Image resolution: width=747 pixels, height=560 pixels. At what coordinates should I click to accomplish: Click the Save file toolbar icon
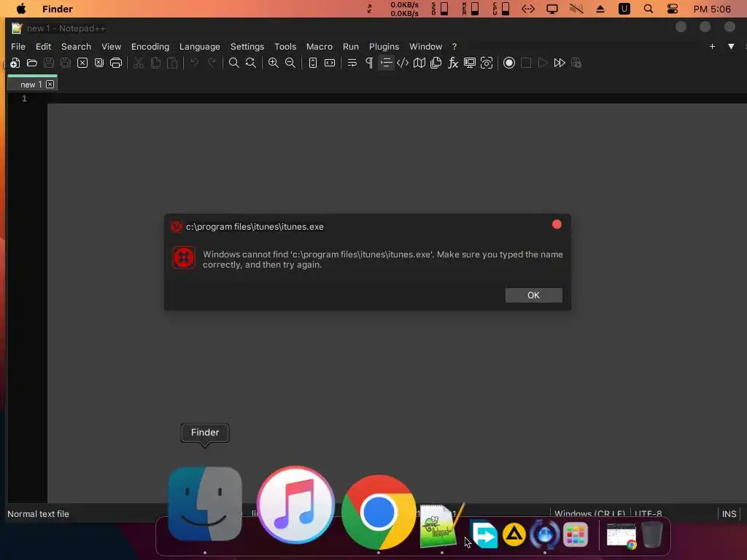(x=49, y=63)
